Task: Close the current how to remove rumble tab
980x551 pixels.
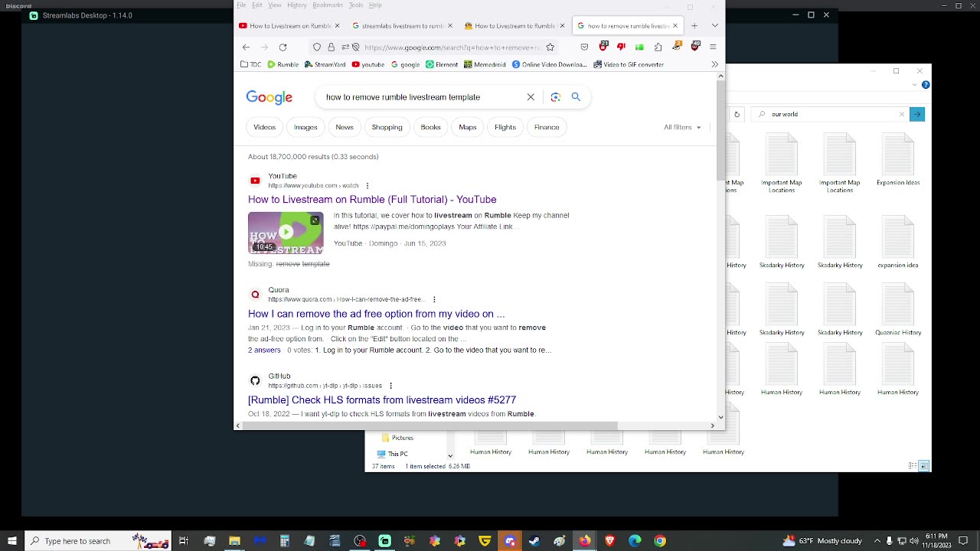Action: (x=675, y=26)
